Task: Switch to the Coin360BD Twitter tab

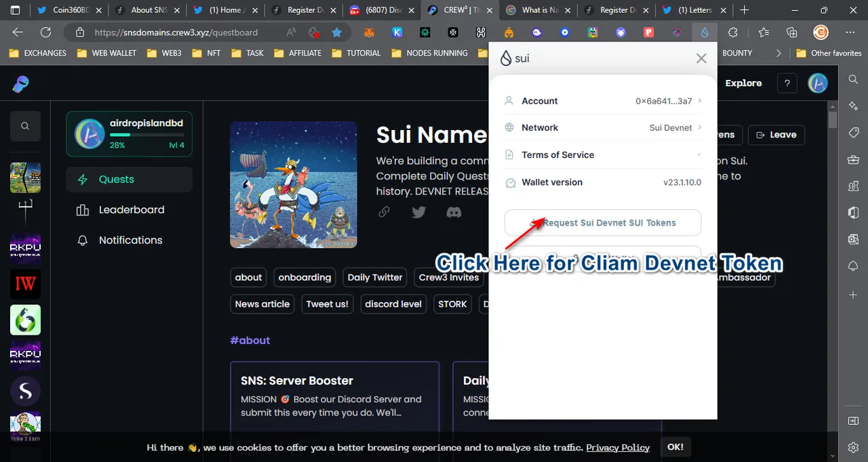Action: click(x=70, y=10)
